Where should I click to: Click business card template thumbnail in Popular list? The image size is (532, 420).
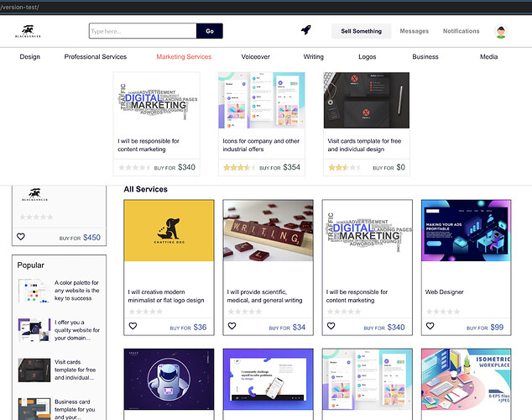[34, 409]
